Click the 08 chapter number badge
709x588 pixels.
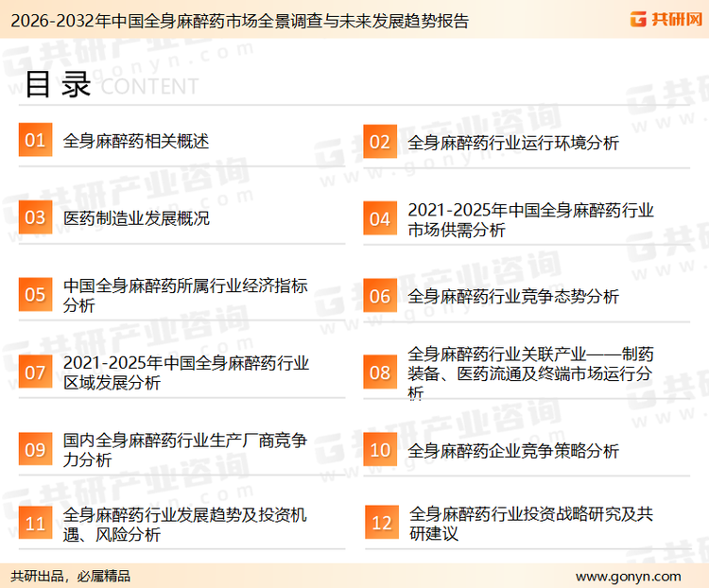click(379, 372)
